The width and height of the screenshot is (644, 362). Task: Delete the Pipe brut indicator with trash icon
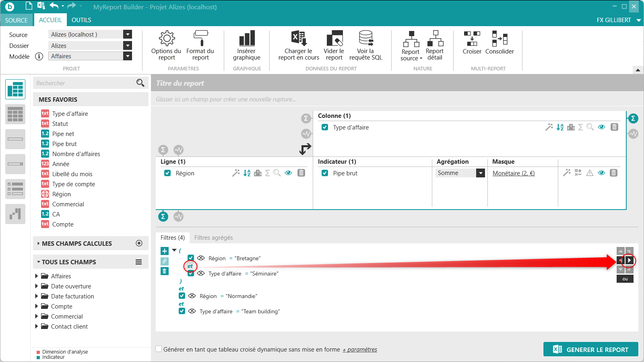613,173
